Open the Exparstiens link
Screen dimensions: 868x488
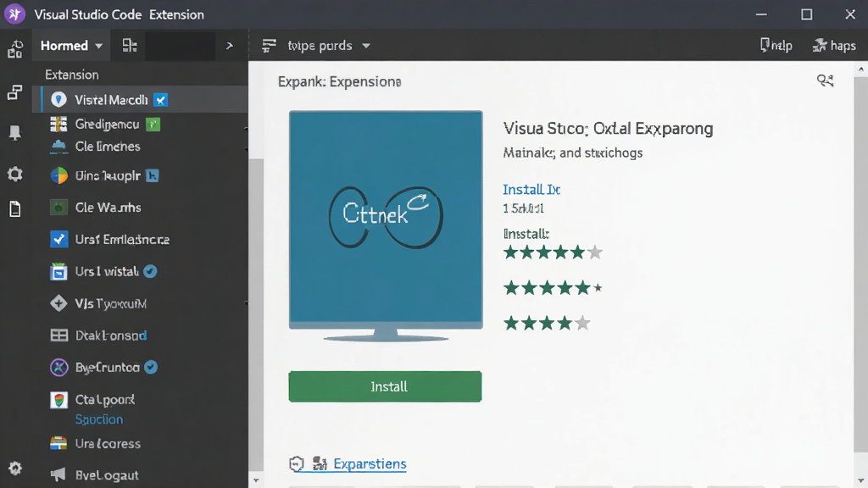(370, 463)
